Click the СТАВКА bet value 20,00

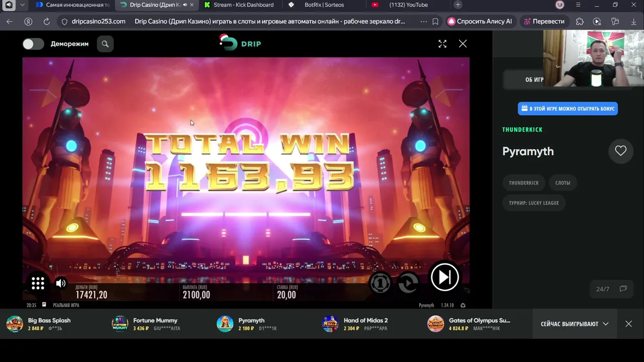pyautogui.click(x=286, y=295)
